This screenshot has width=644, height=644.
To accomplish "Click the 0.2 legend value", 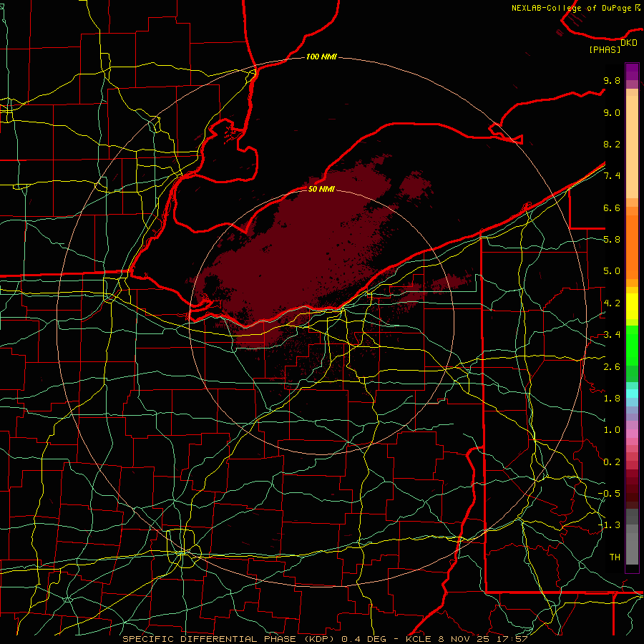I will tap(612, 462).
